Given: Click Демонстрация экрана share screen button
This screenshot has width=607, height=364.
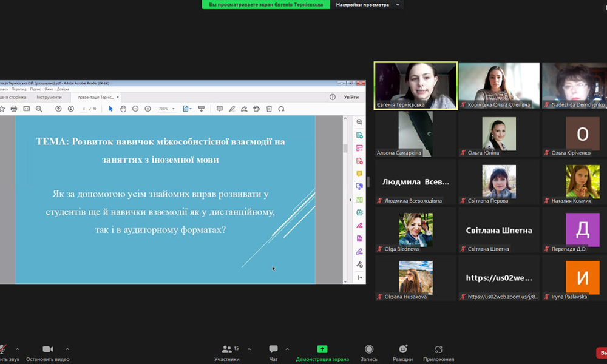Looking at the screenshot, I should click(322, 353).
